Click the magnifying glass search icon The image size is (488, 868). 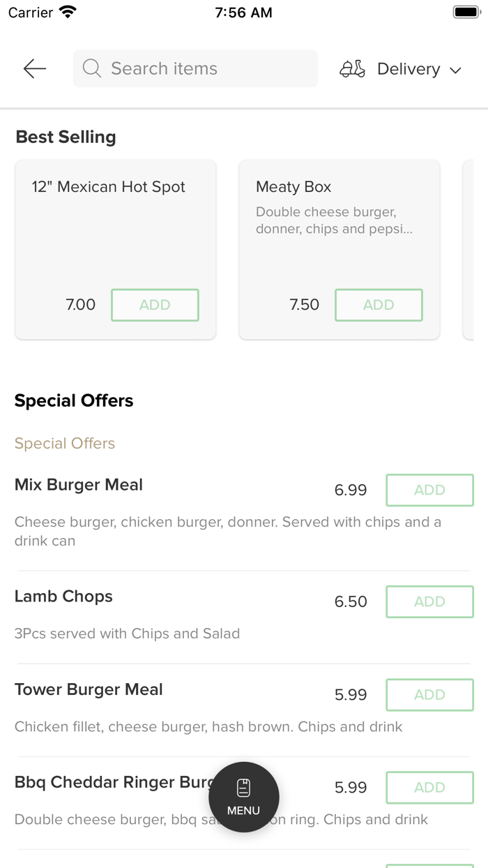click(x=91, y=68)
